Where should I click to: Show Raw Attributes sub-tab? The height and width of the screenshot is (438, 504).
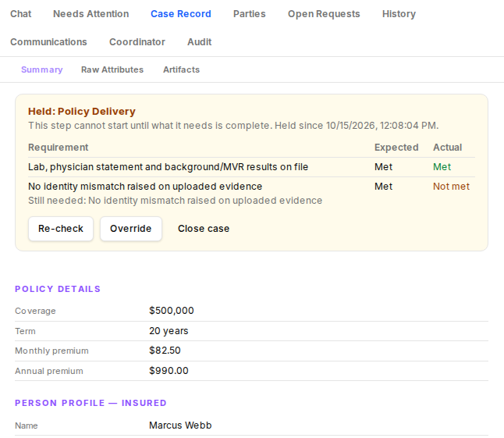tap(112, 69)
